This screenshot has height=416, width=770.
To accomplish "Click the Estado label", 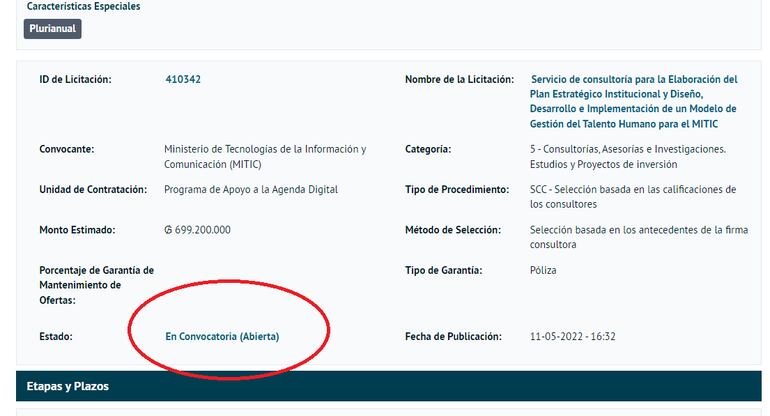I will (56, 337).
